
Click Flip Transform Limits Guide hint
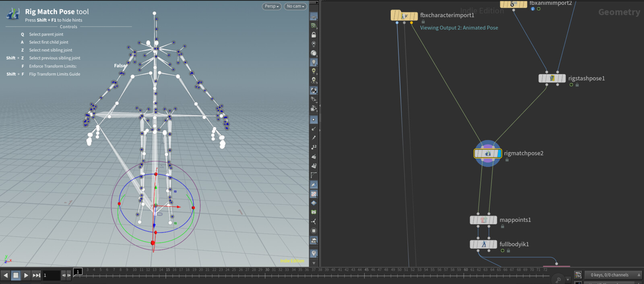tap(54, 74)
